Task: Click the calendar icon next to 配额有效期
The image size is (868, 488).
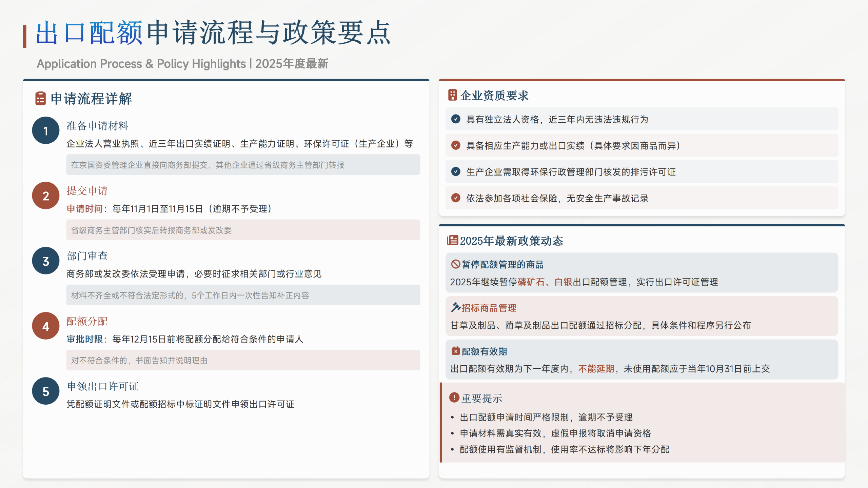Action: click(455, 351)
